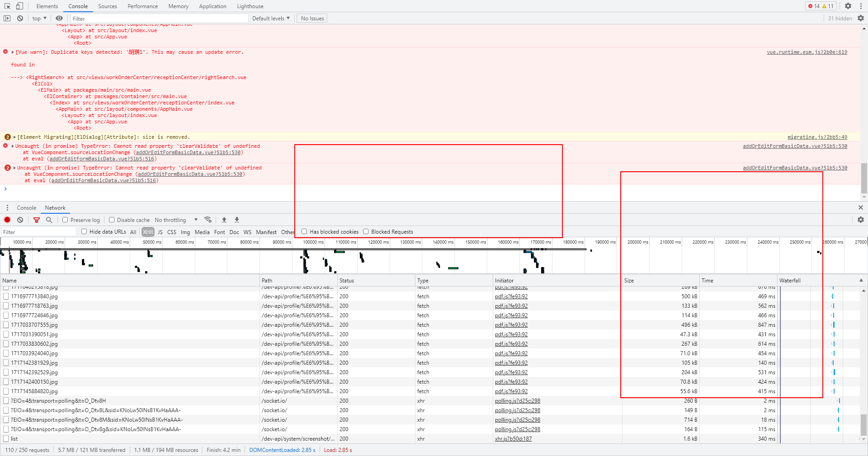Open the Default levels dropdown
Screen dimensions: 868x456
271,19
